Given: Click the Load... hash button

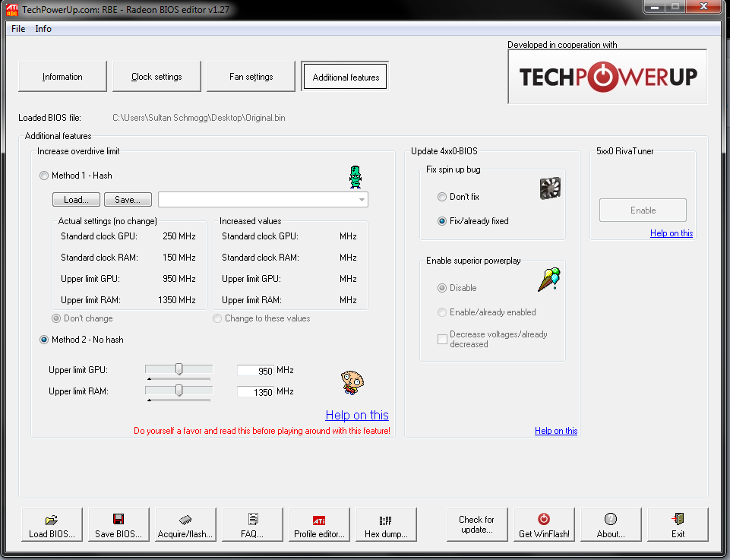Looking at the screenshot, I should 76,200.
